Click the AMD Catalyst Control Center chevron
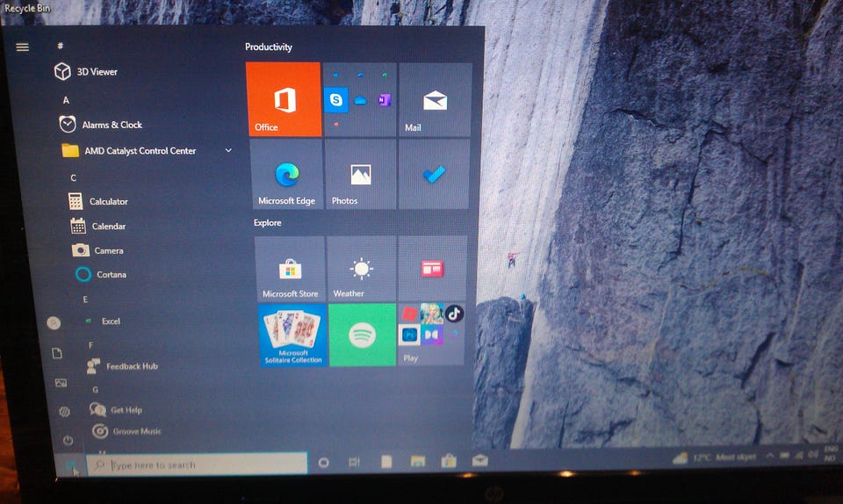843x504 pixels. coord(228,150)
